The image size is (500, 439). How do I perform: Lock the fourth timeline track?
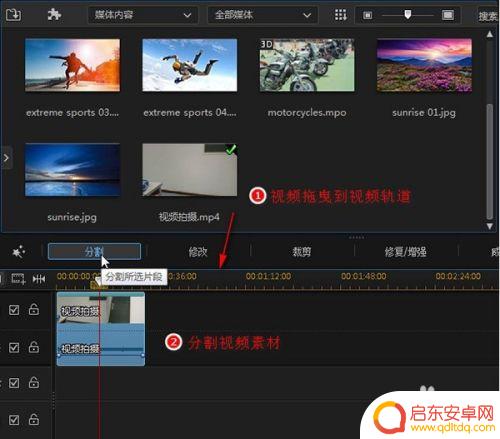pos(34,419)
